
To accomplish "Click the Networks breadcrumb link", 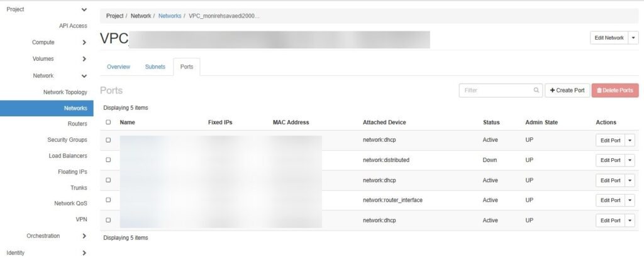I will point(170,16).
